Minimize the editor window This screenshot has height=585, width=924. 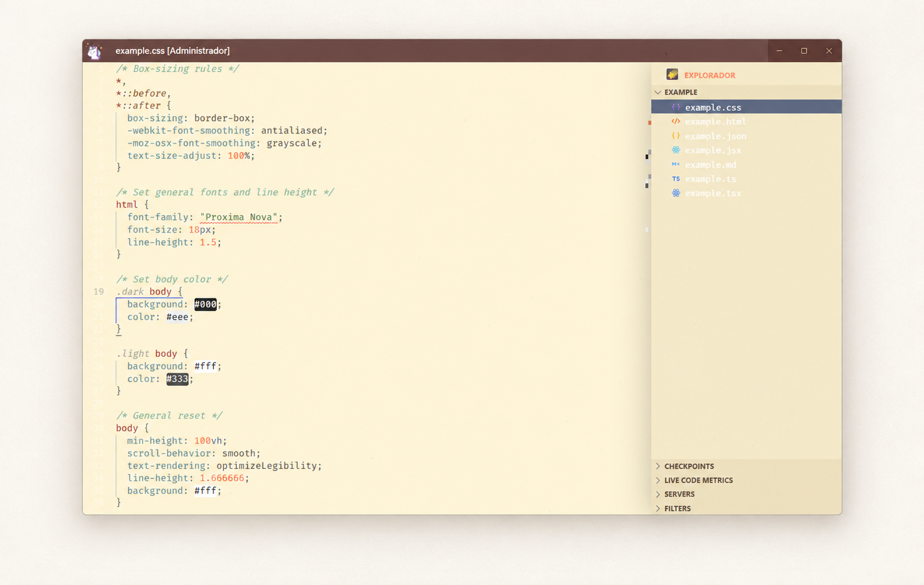779,51
